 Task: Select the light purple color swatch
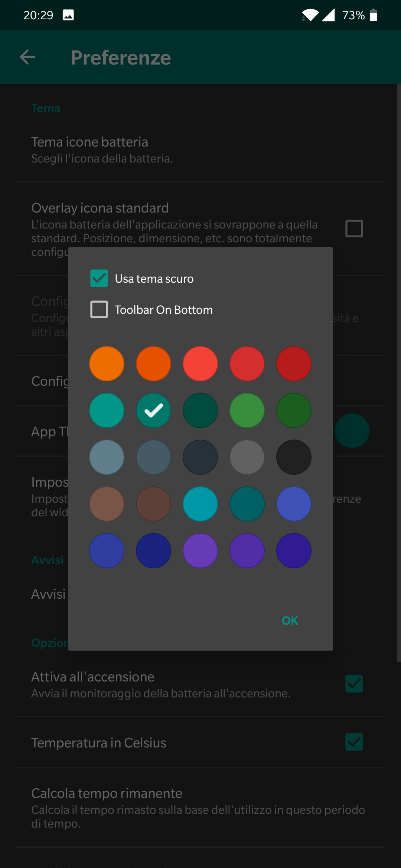click(x=200, y=551)
